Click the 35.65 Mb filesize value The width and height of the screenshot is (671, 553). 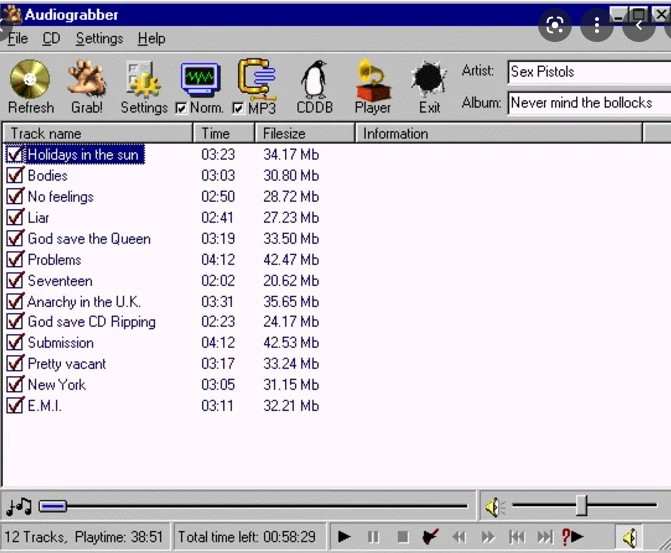coord(291,302)
